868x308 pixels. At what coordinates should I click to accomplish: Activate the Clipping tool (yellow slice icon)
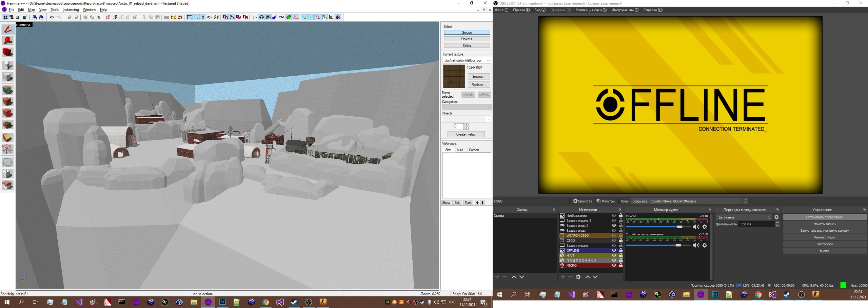[8, 137]
